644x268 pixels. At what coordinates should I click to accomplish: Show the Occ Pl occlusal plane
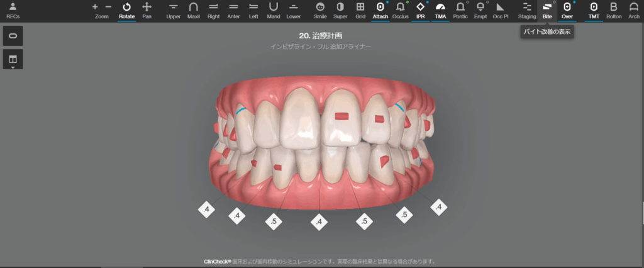[500, 11]
